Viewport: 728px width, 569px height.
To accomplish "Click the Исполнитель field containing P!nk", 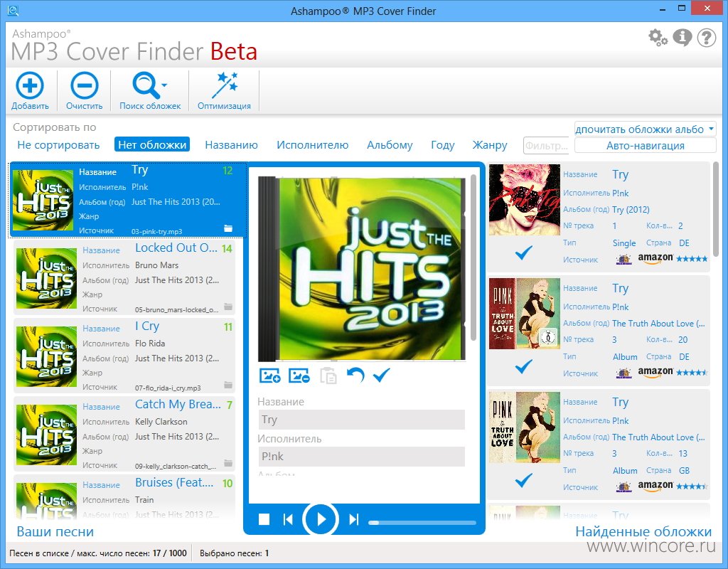I will (x=361, y=456).
